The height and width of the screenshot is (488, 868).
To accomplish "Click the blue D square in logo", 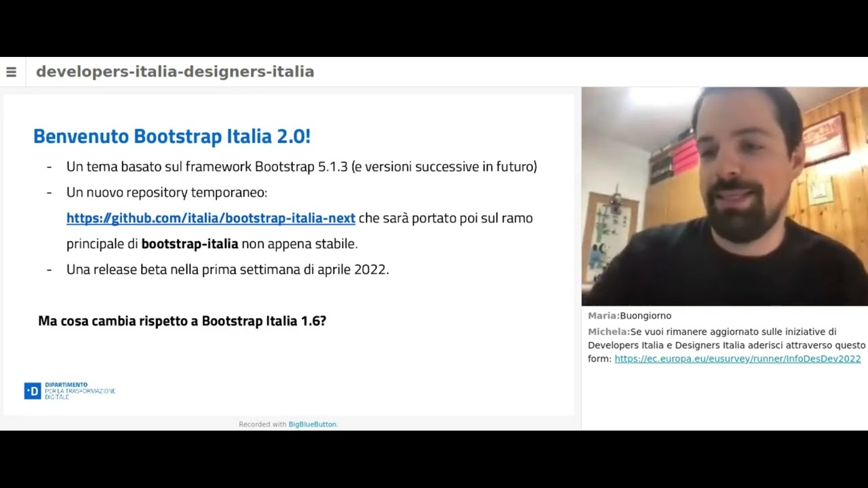I will pyautogui.click(x=33, y=391).
